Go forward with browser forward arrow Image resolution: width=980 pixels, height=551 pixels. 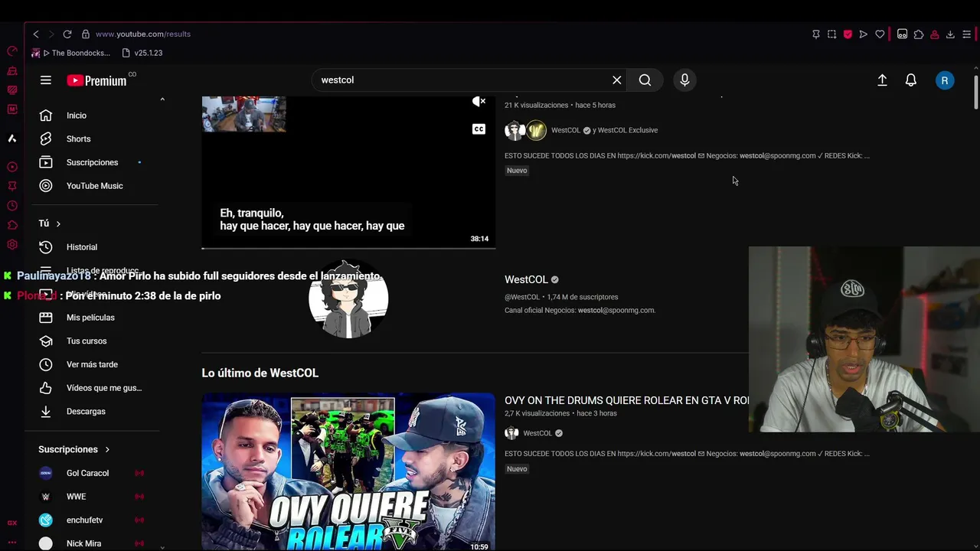coord(51,34)
